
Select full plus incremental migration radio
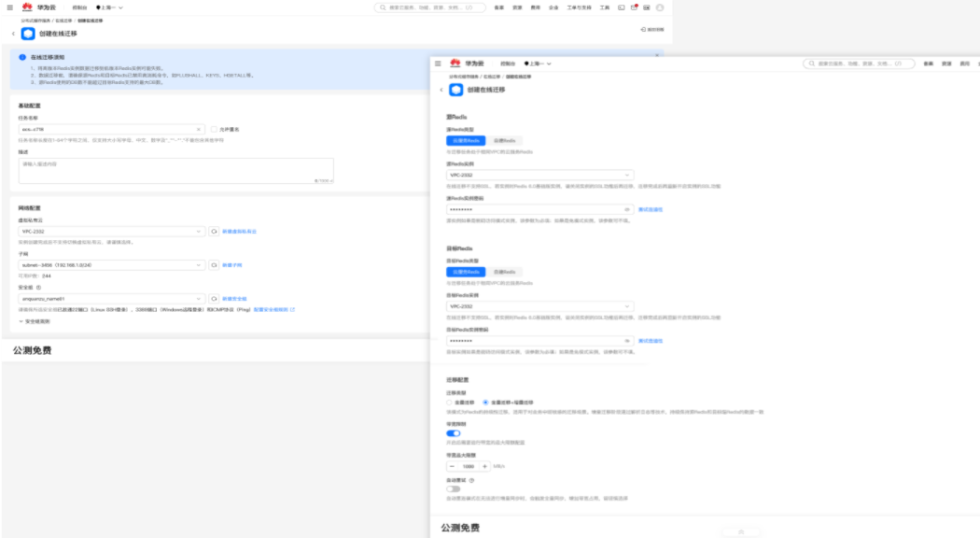pyautogui.click(x=485, y=403)
